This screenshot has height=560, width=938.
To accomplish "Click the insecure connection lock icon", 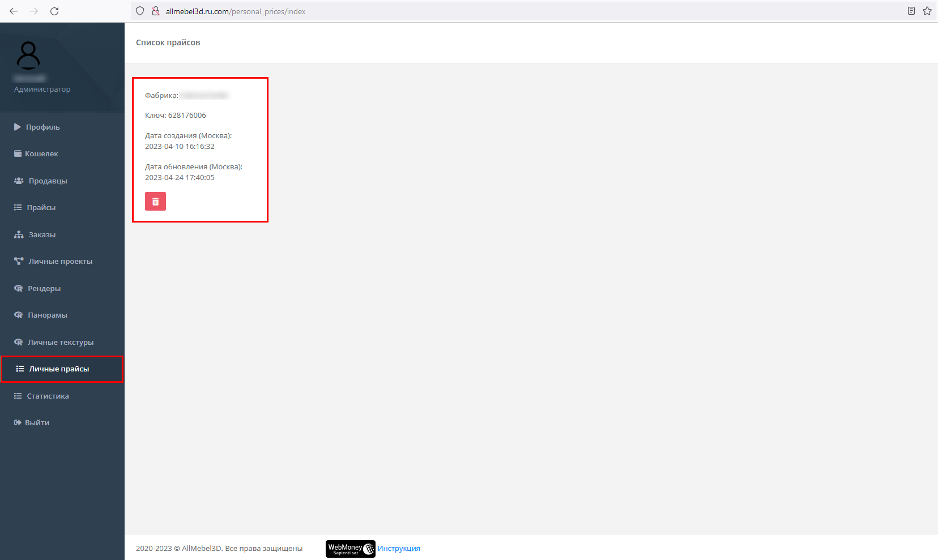I will [x=155, y=11].
